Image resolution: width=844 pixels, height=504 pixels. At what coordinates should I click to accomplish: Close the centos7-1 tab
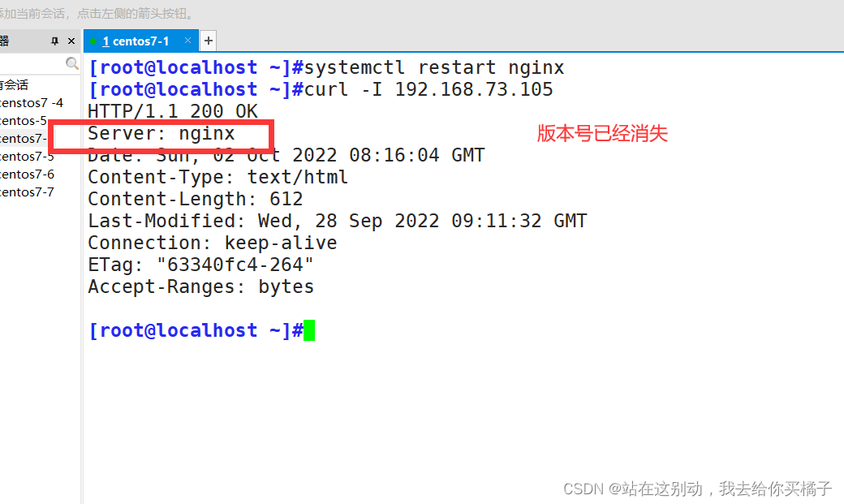coord(188,40)
